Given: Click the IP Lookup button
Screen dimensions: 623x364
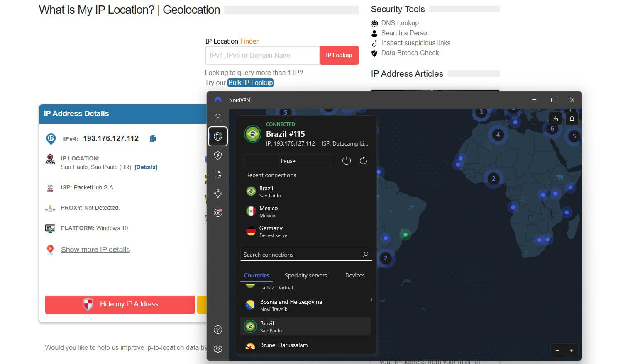Looking at the screenshot, I should coord(339,55).
